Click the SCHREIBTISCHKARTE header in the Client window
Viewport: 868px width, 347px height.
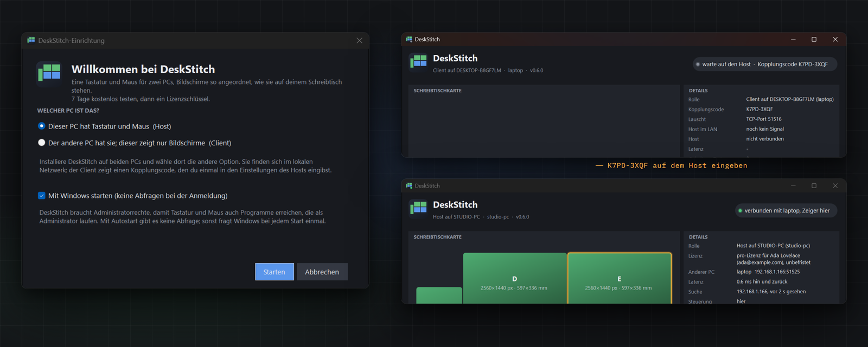tap(438, 91)
